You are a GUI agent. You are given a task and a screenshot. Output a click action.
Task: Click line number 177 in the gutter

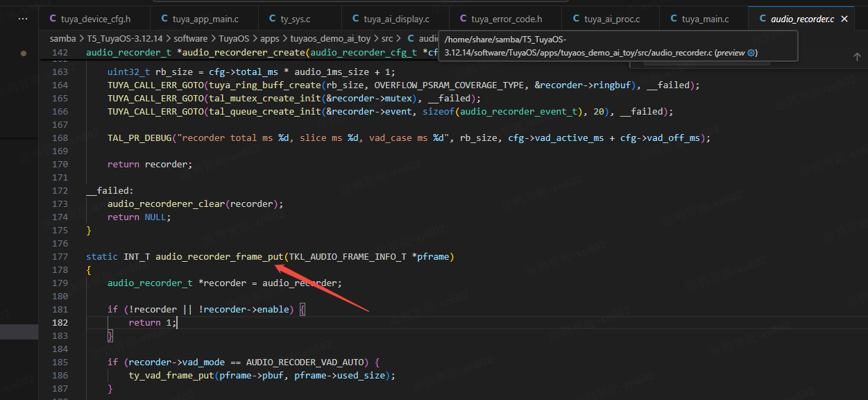coord(60,257)
